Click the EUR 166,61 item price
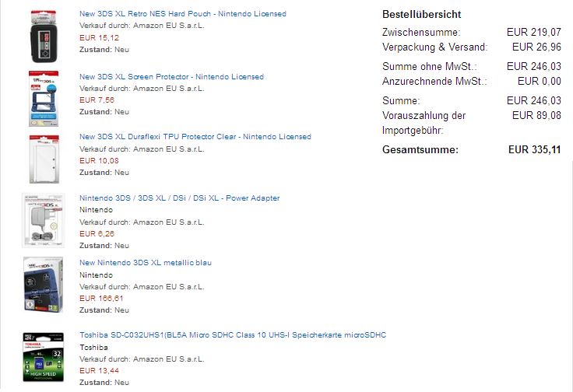The image size is (573, 392). pyautogui.click(x=99, y=298)
